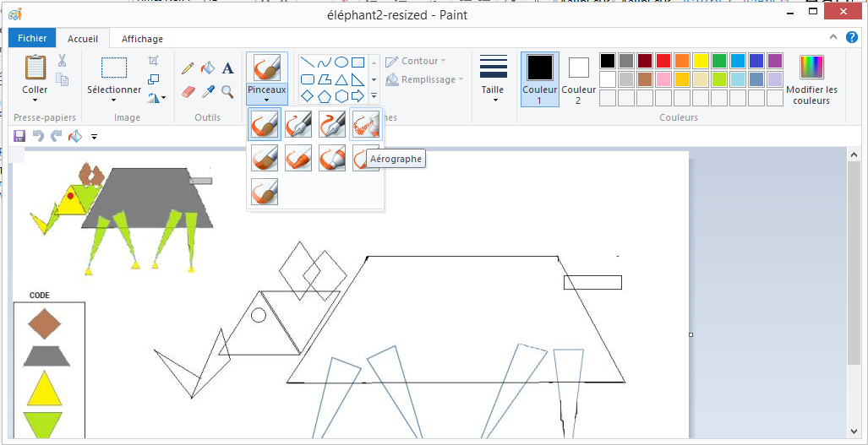868x445 pixels.
Task: Choose the Text tool
Action: tap(227, 68)
